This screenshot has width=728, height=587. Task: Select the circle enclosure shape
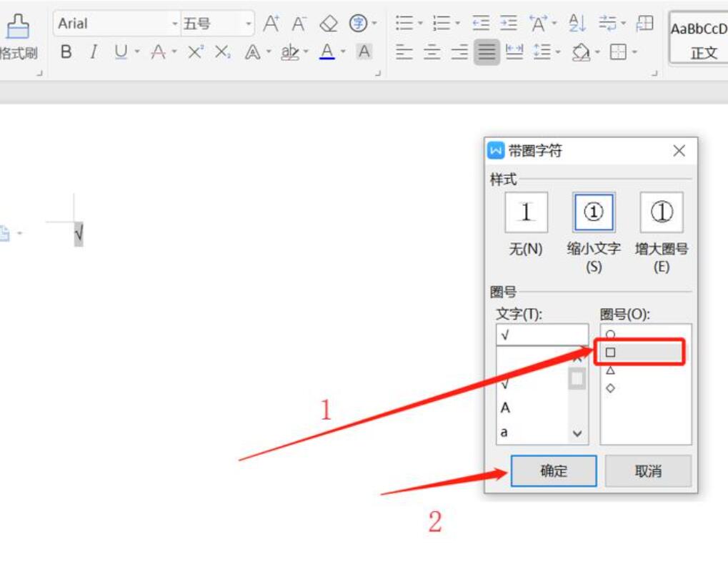(x=611, y=334)
